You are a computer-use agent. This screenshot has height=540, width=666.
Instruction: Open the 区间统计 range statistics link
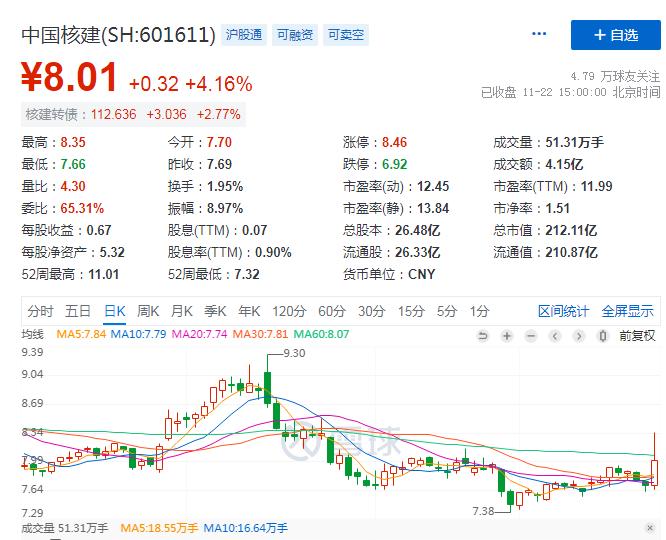pyautogui.click(x=564, y=311)
